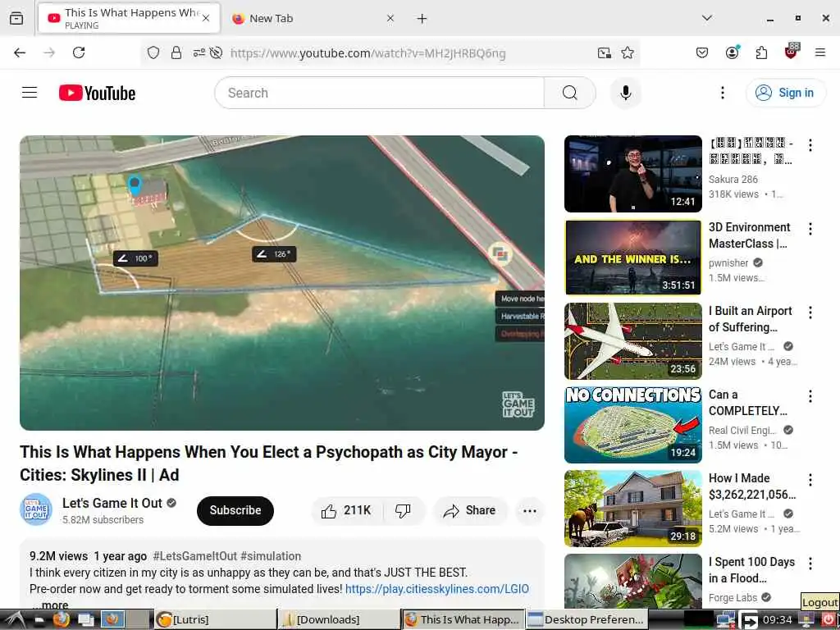The width and height of the screenshot is (840, 630).
Task: Click the Sign in button
Action: pos(785,93)
